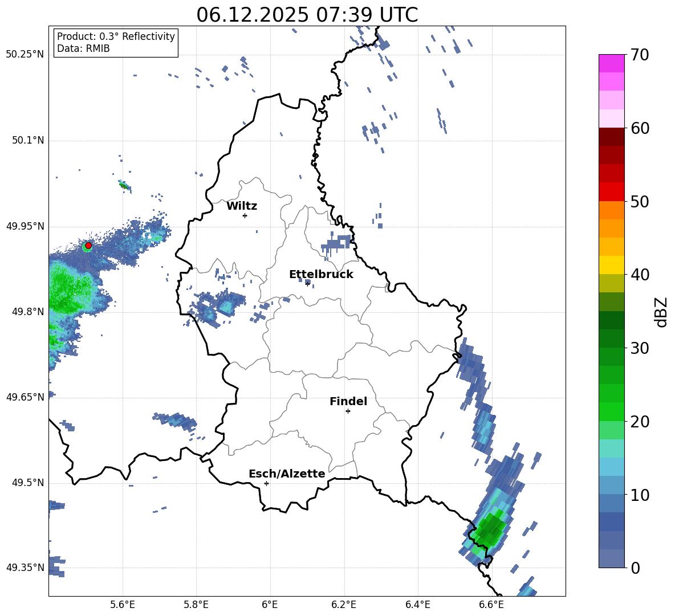The height and width of the screenshot is (616, 675).
Task: Click the Data: RMIB text
Action: pyautogui.click(x=83, y=48)
